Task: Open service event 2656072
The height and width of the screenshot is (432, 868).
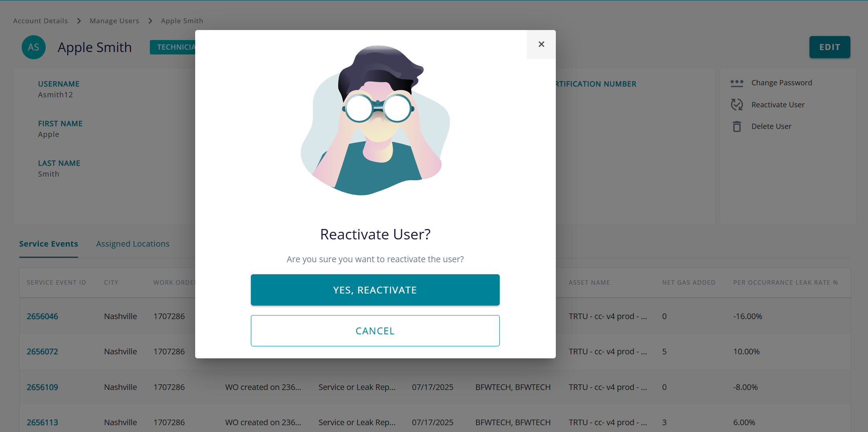Action: (42, 352)
